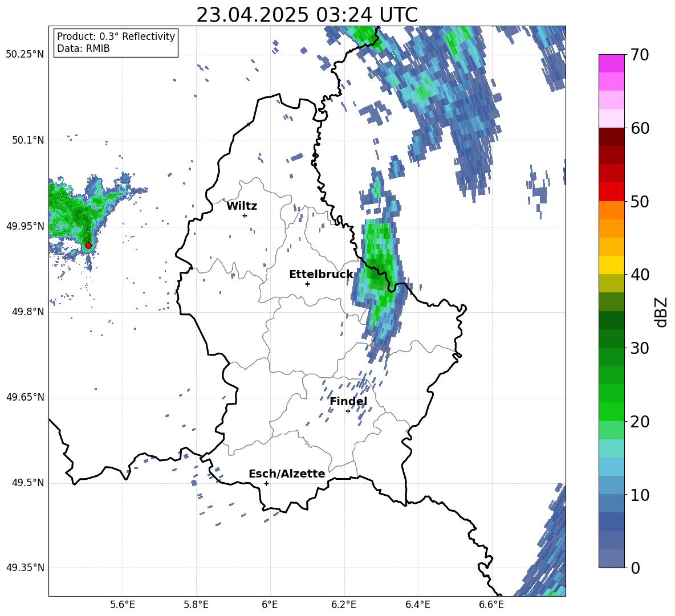Viewport: 675px width, 616px height.
Task: Click the 50.25°N latitude label
Action: point(25,55)
